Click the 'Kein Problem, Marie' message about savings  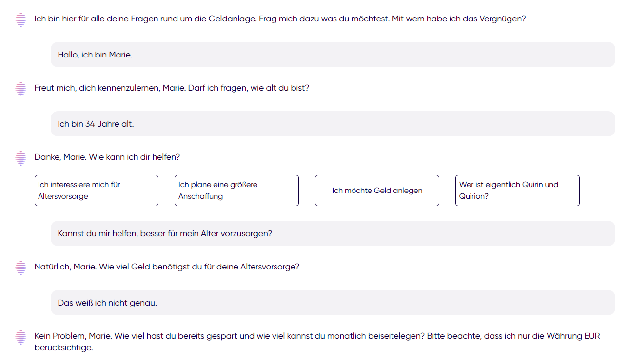coord(317,342)
